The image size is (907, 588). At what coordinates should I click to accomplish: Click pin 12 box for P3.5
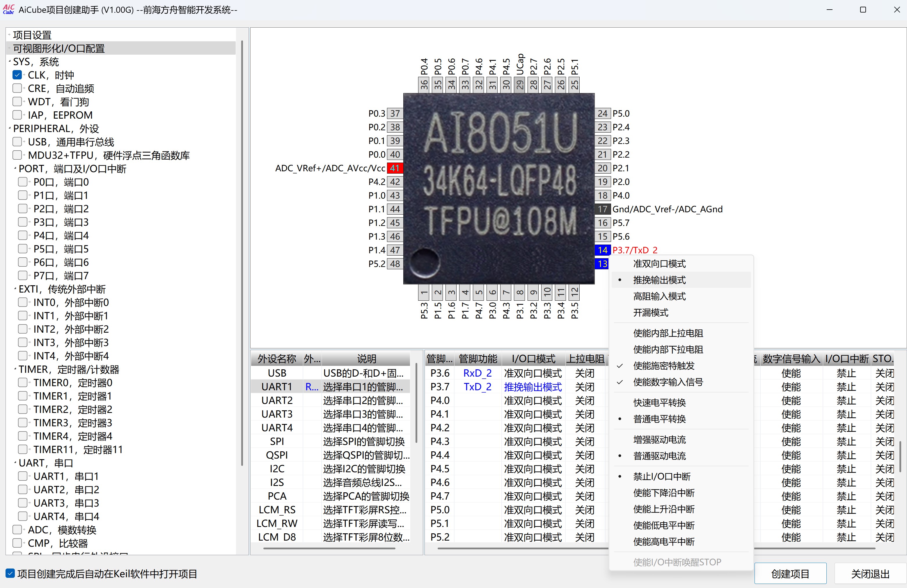point(574,293)
